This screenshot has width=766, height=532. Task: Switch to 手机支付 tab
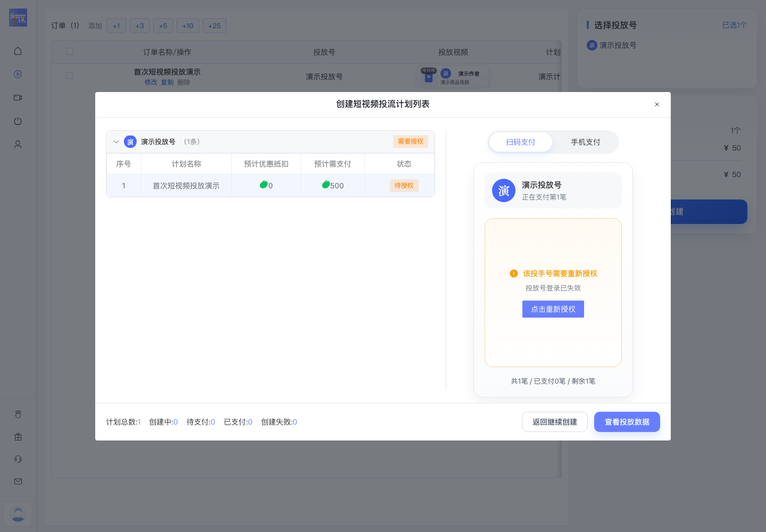click(x=586, y=142)
